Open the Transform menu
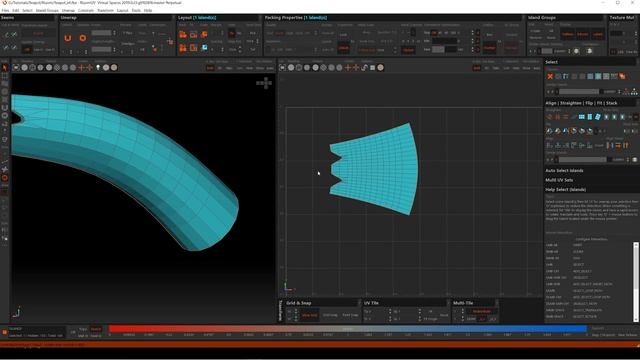 coord(105,10)
